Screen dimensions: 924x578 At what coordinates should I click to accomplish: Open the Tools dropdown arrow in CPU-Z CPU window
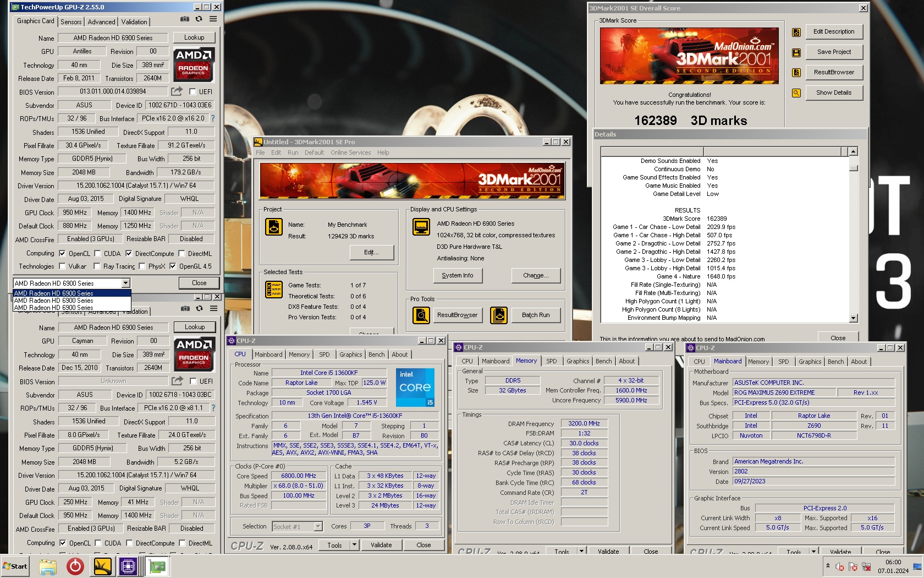coord(354,546)
